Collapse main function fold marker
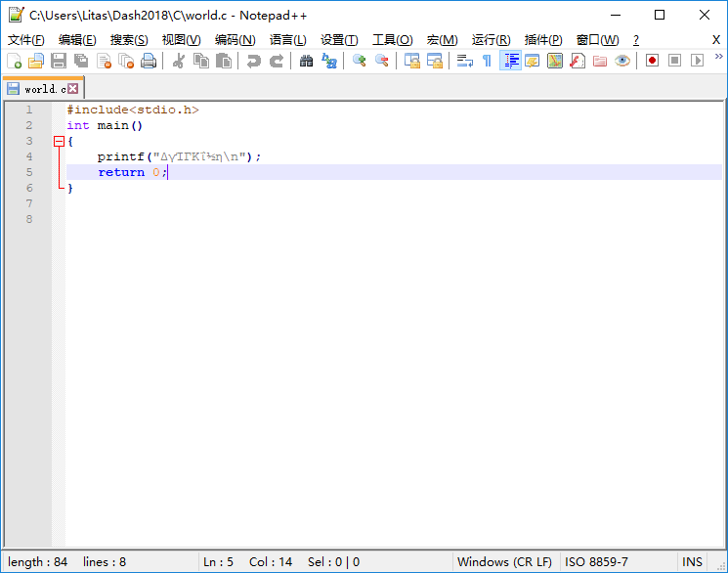This screenshot has width=728, height=573. point(59,141)
